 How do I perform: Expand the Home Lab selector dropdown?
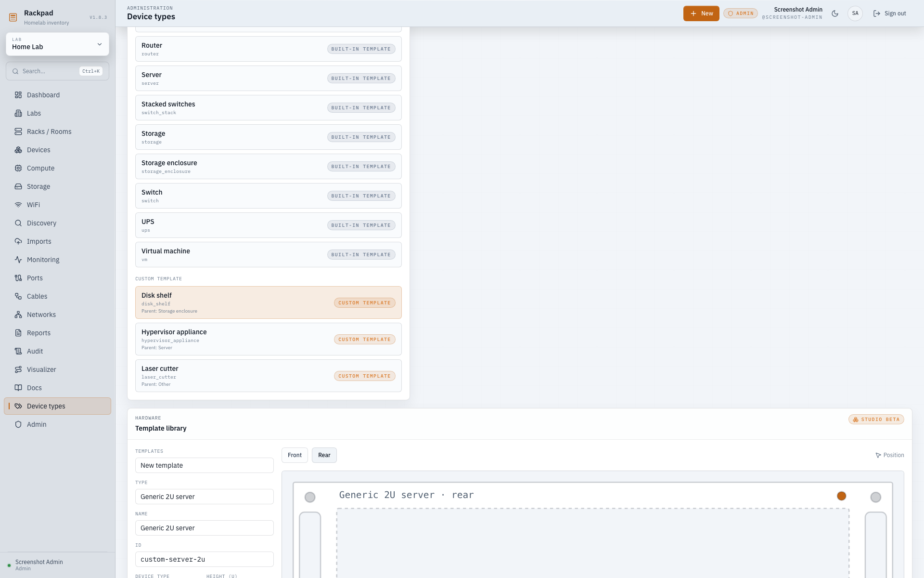[x=57, y=44]
